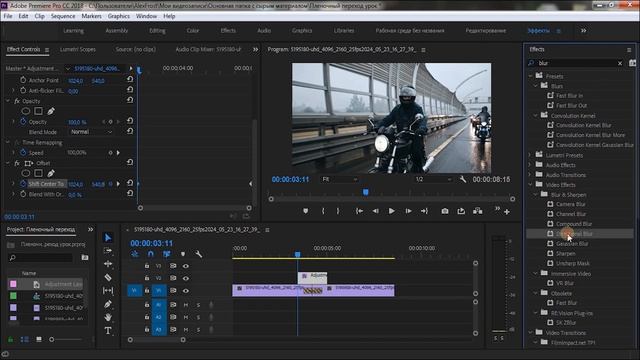Toggle V1 track output eye

click(186, 291)
